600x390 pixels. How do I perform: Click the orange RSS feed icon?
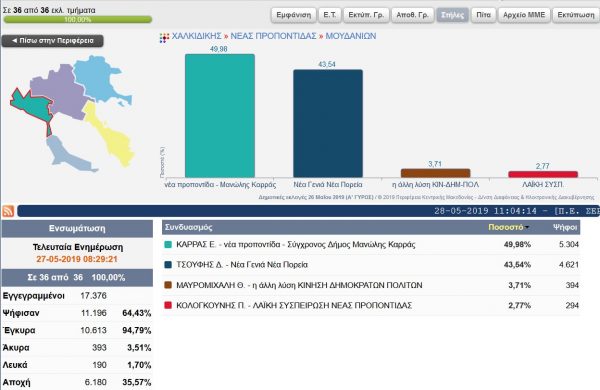8,211
